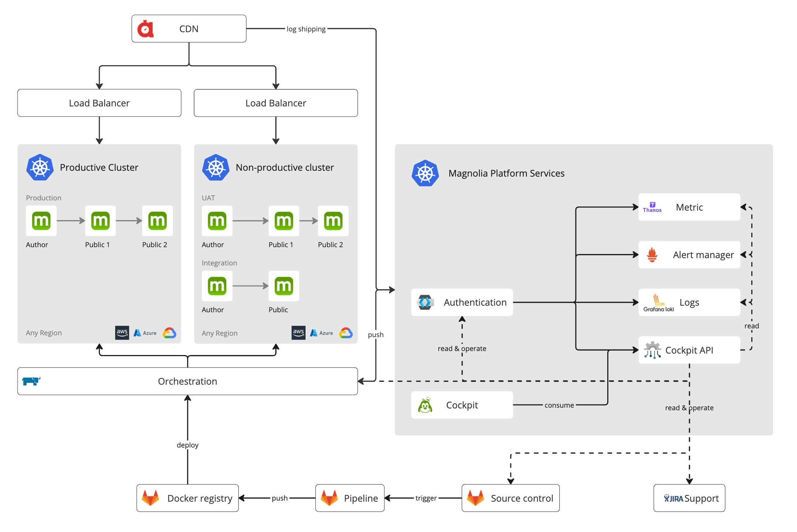Viewport: 797px width, 532px height.
Task: Click the Google Cloud logo in Non-productive cluster
Action: 346,333
